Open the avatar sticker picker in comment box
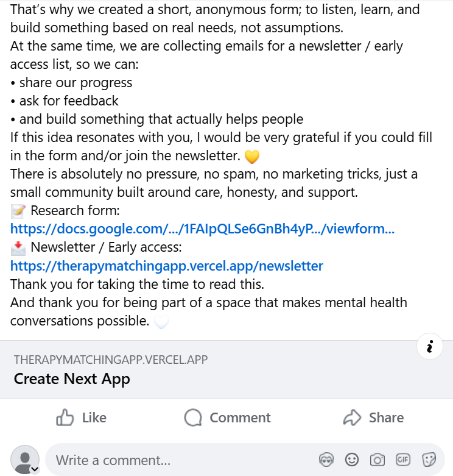The width and height of the screenshot is (453, 476). pos(326,460)
